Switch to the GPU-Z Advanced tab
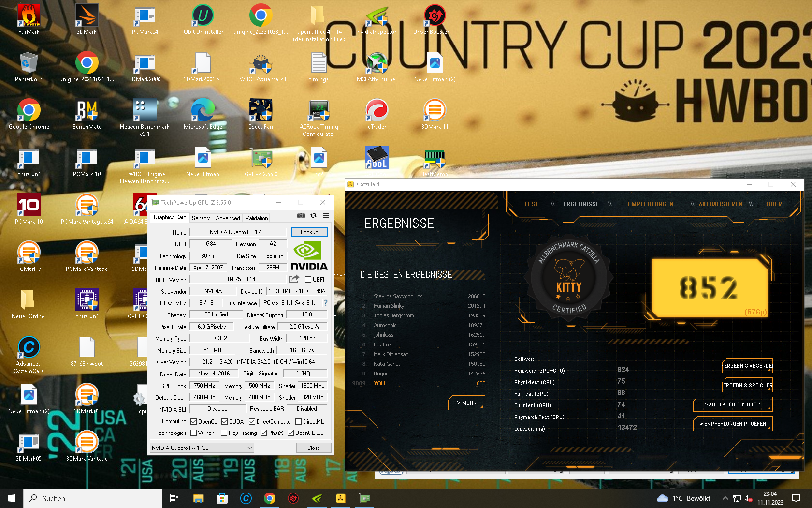 pyautogui.click(x=228, y=218)
